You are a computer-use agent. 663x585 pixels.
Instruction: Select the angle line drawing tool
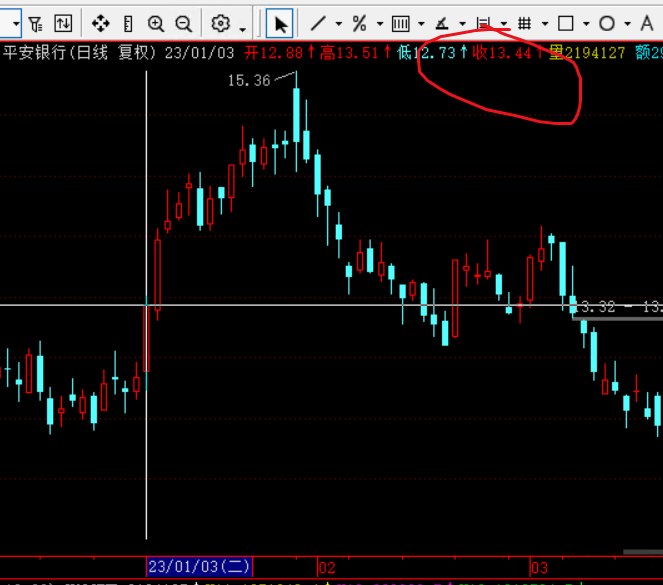click(441, 23)
